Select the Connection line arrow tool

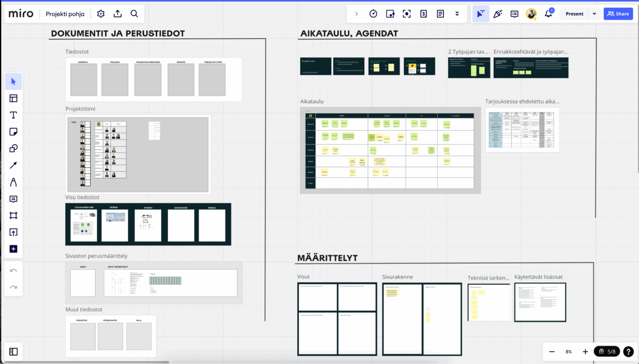13,165
